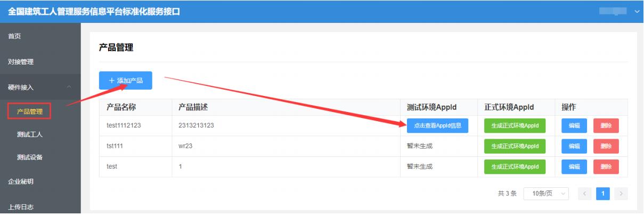This screenshot has width=644, height=215.
Task: Open 对接管理 in the sidebar
Action: coord(21,62)
